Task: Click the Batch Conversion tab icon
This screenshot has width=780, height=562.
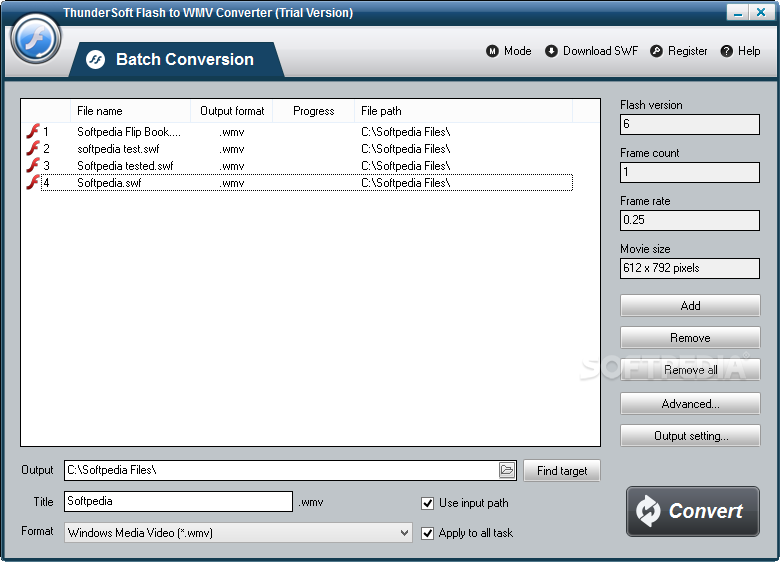Action: click(95, 59)
